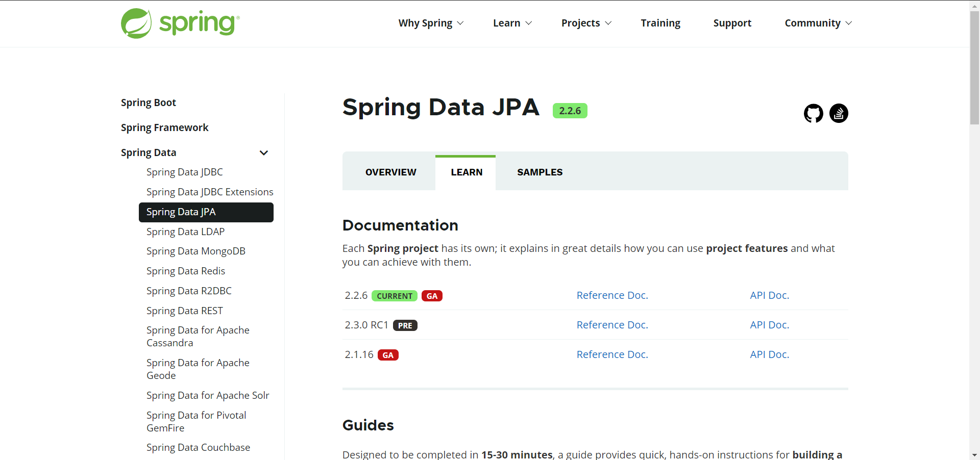This screenshot has height=460, width=980.
Task: Open Spring Data R2DBC
Action: [x=189, y=291]
